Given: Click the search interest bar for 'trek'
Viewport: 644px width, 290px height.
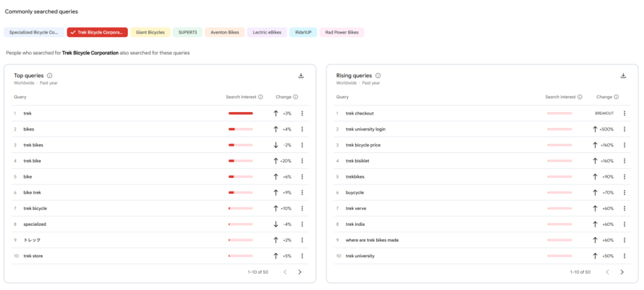Looking at the screenshot, I should (241, 113).
